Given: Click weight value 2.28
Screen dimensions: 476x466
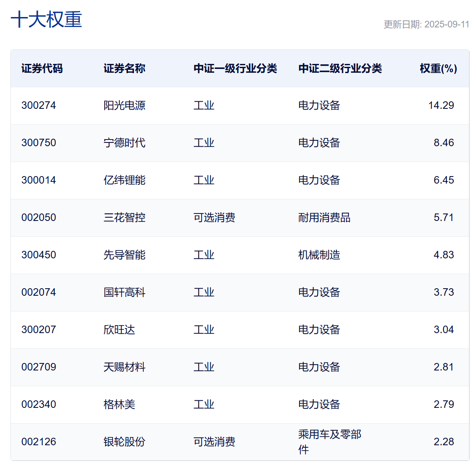Looking at the screenshot, I should [x=444, y=442].
